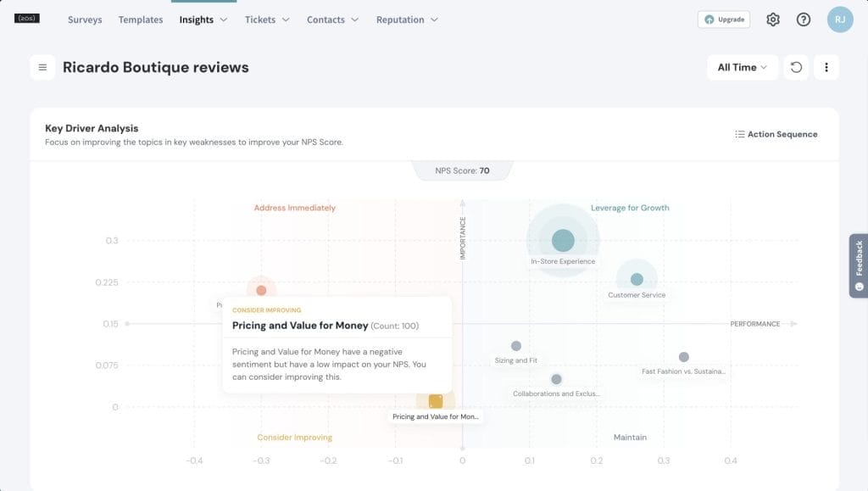The image size is (868, 491).
Task: Click the In-Store Experience bubble
Action: [x=563, y=239]
